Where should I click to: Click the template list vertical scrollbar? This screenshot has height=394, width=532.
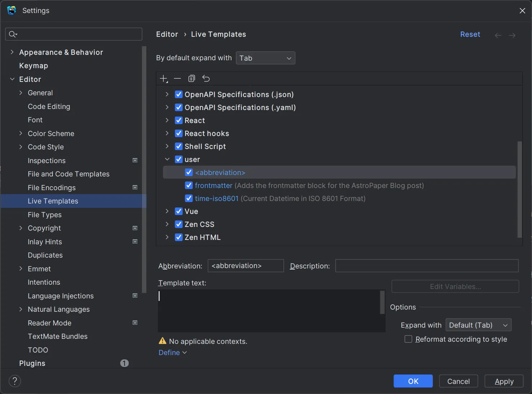point(519,189)
